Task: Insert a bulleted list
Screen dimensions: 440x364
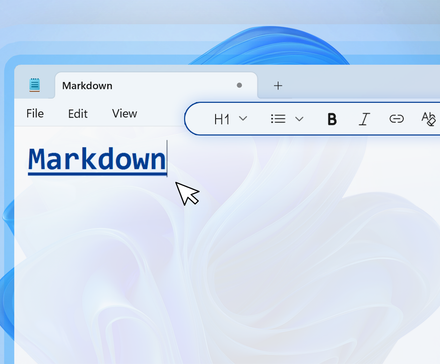Action: (278, 119)
